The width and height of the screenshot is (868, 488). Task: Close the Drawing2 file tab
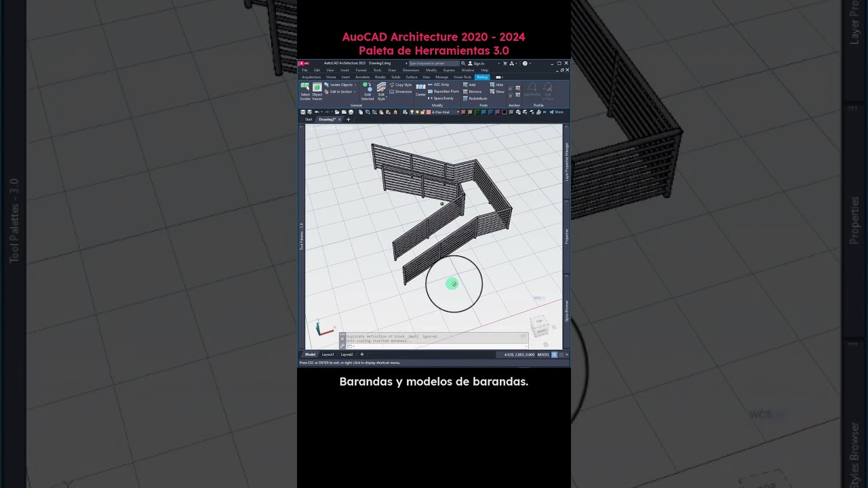(x=339, y=119)
